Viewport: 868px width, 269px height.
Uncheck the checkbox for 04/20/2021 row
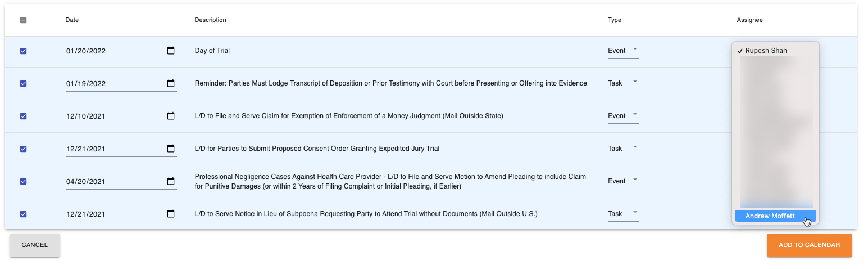click(23, 181)
